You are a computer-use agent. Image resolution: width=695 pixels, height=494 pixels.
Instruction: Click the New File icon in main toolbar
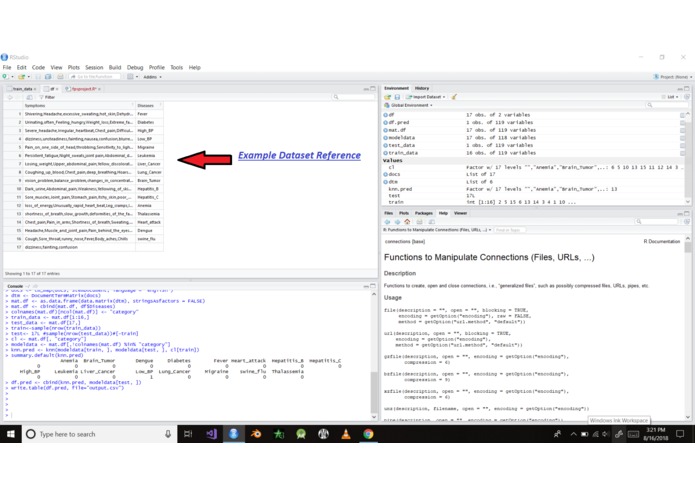pos(5,77)
